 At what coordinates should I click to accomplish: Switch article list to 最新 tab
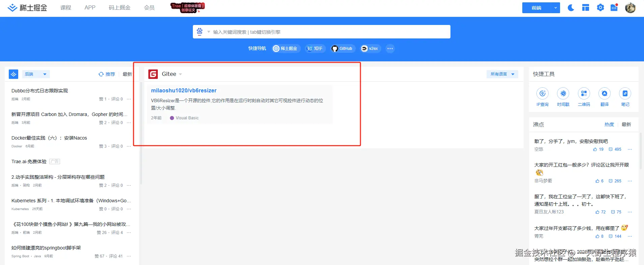(x=127, y=74)
